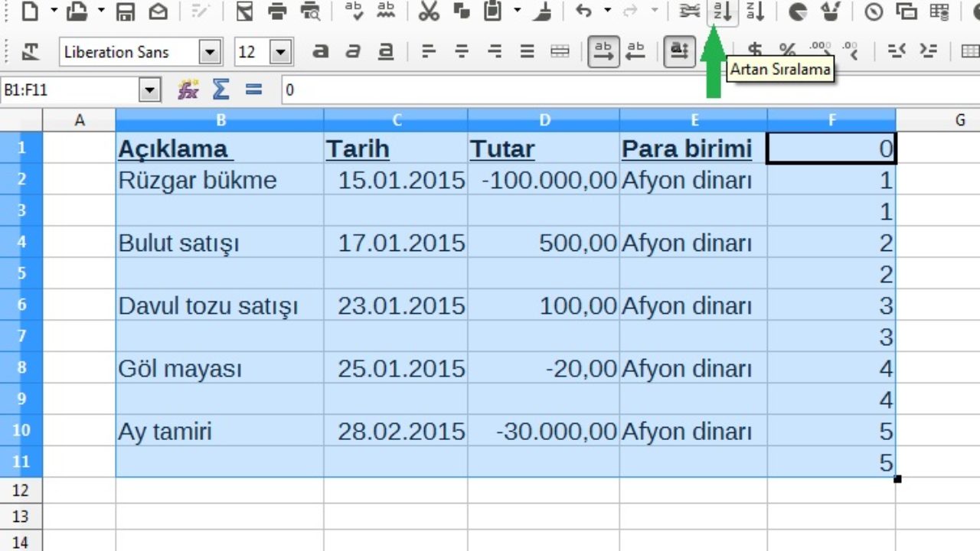Click the Sum sigma icon
Image resolution: width=980 pixels, height=551 pixels.
pos(220,90)
